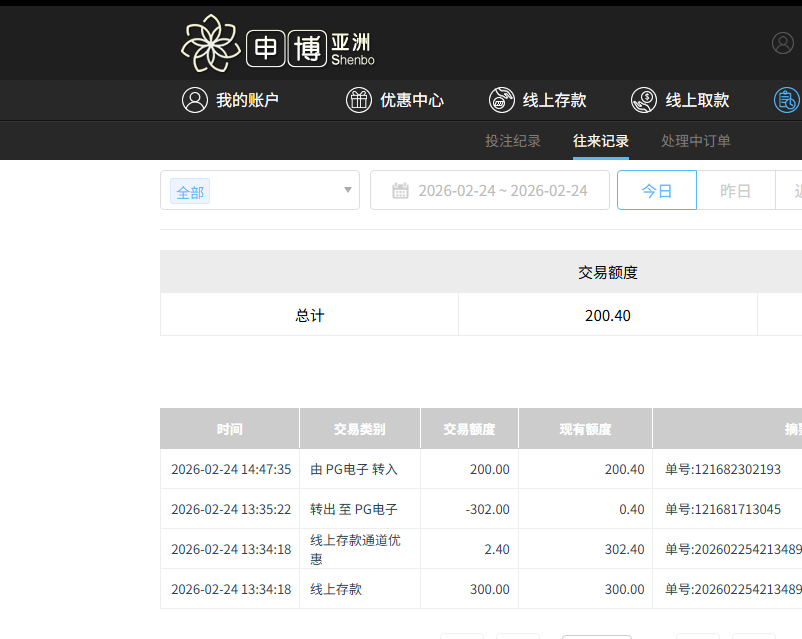802x639 pixels.
Task: Click the 由 PG电子 转入 transaction row
Action: [x=354, y=469]
